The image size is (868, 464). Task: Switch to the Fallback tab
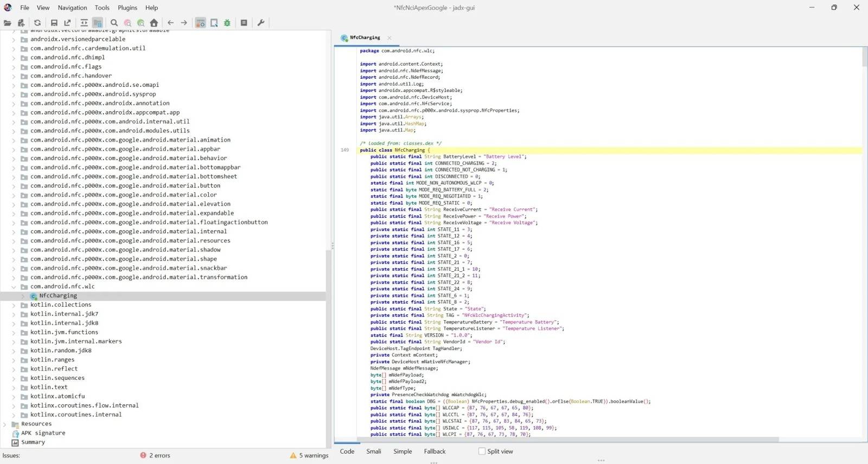(435, 452)
